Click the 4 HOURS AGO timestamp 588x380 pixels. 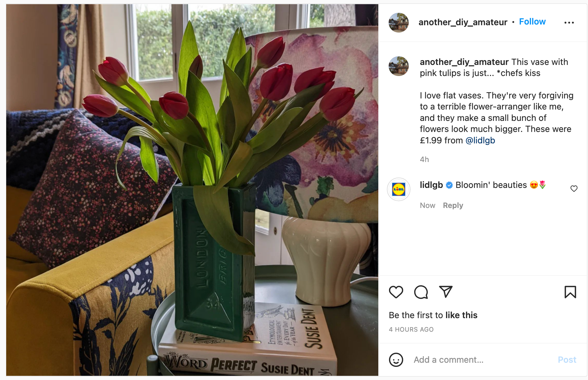tap(411, 330)
